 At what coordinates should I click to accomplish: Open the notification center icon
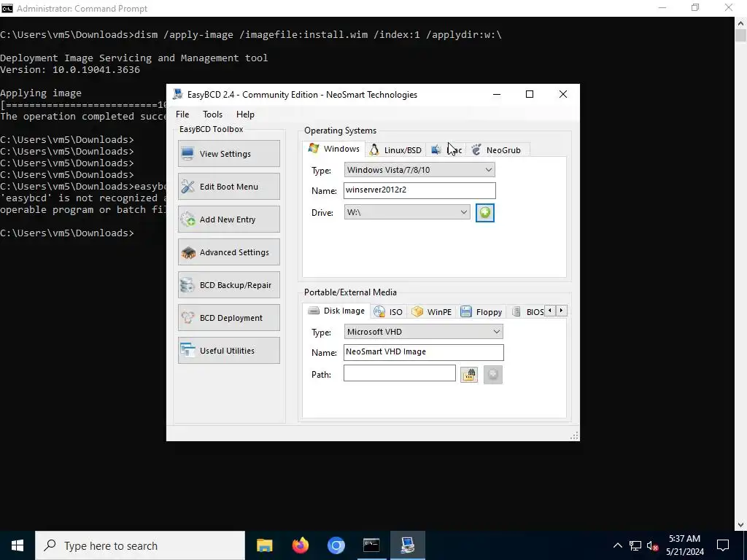[723, 545]
